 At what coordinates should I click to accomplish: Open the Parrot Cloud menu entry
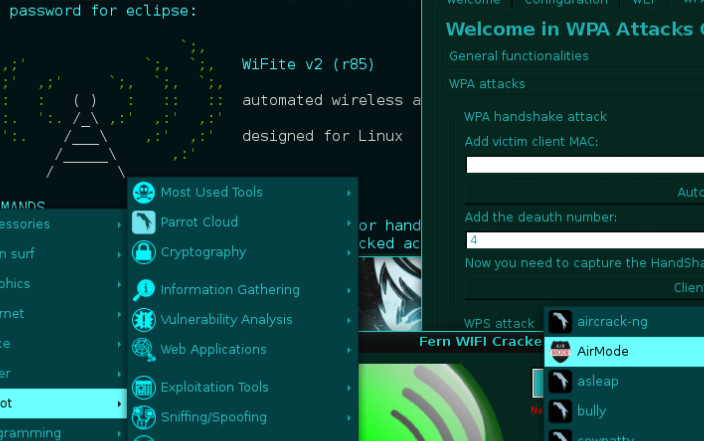coord(243,222)
